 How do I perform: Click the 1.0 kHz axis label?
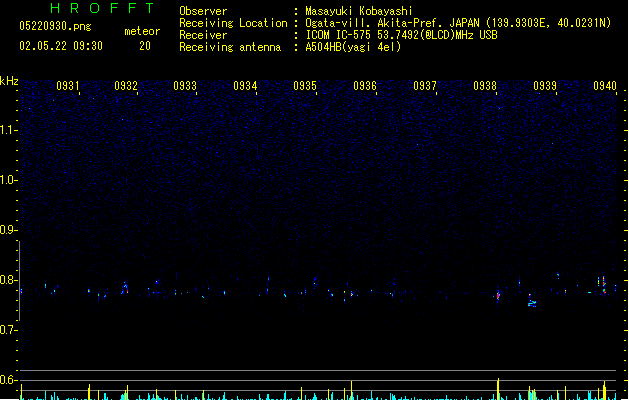pyautogui.click(x=8, y=180)
